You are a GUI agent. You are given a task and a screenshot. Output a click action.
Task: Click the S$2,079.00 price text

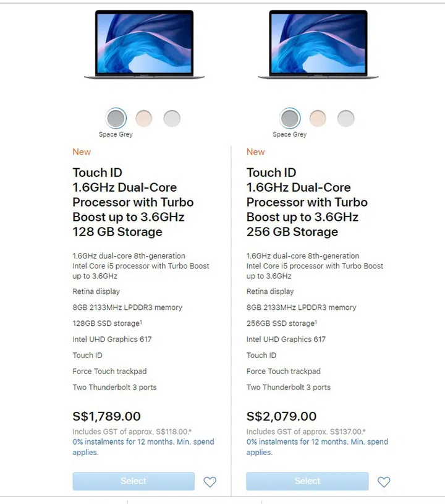tap(281, 416)
